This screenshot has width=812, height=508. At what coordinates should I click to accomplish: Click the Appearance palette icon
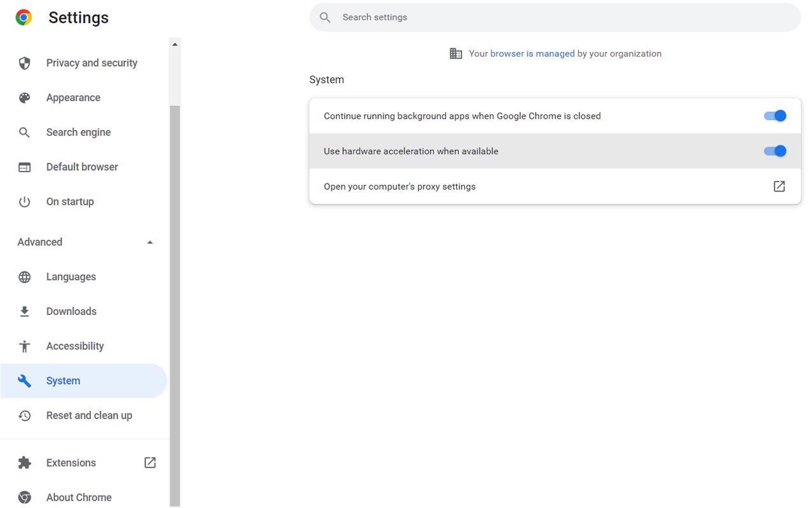pyautogui.click(x=24, y=98)
